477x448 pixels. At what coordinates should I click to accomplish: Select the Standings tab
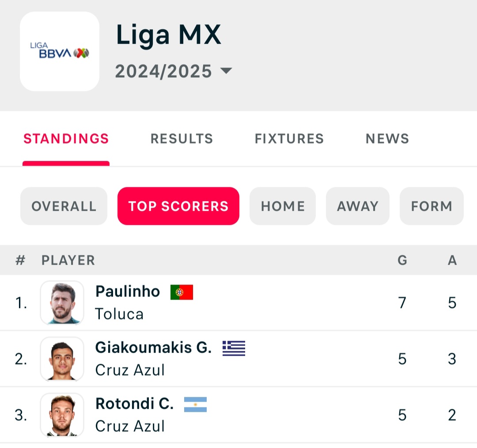point(66,139)
